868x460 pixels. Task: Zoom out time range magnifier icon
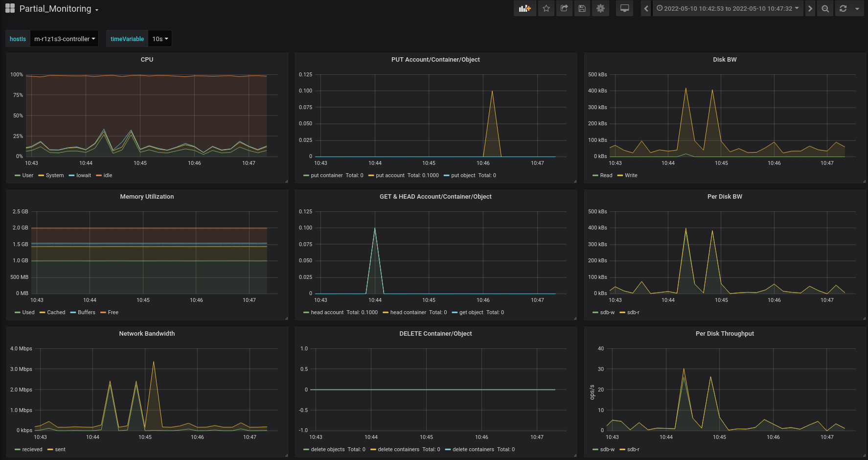tap(825, 9)
